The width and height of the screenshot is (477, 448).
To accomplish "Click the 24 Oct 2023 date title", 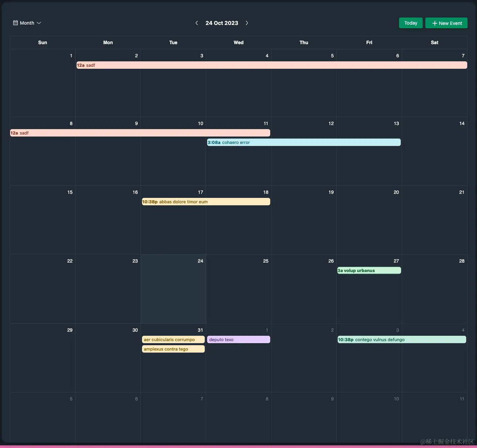I will click(222, 23).
